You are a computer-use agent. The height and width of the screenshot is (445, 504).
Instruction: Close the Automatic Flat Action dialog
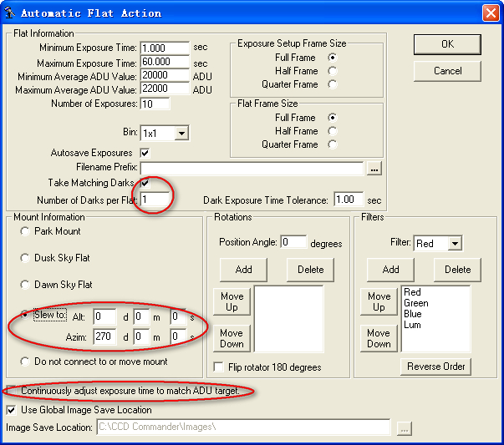click(491, 13)
